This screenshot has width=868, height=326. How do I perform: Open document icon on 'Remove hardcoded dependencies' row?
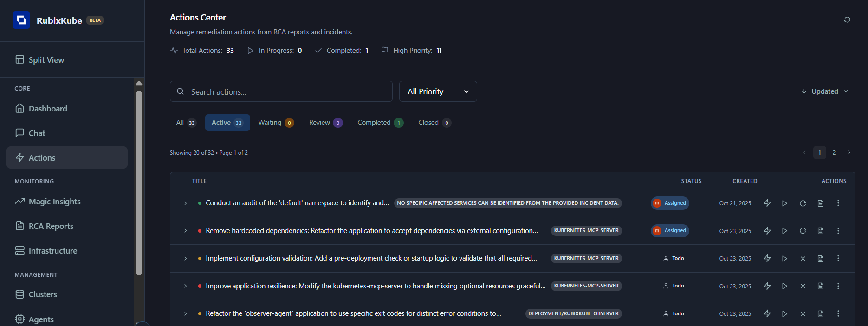coord(821,231)
